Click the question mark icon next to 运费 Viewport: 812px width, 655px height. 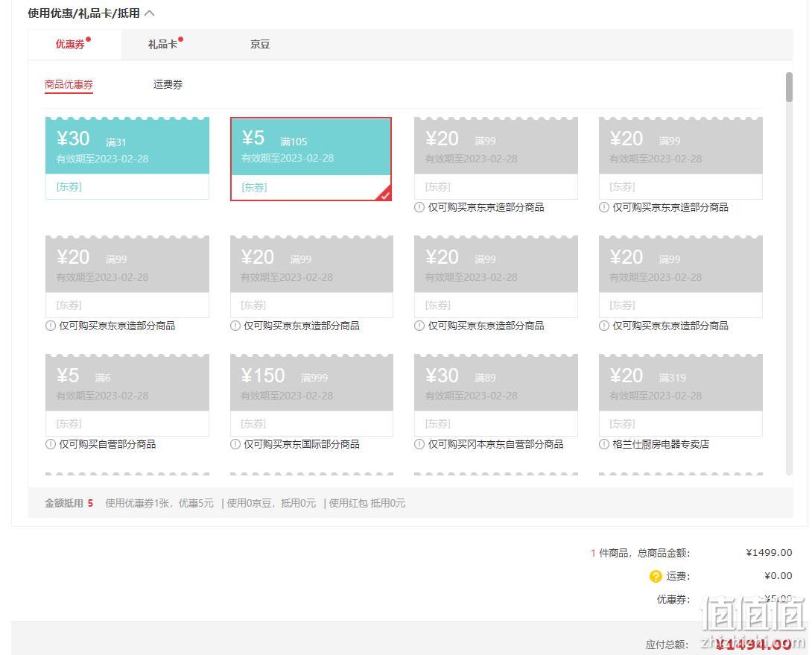(x=656, y=576)
